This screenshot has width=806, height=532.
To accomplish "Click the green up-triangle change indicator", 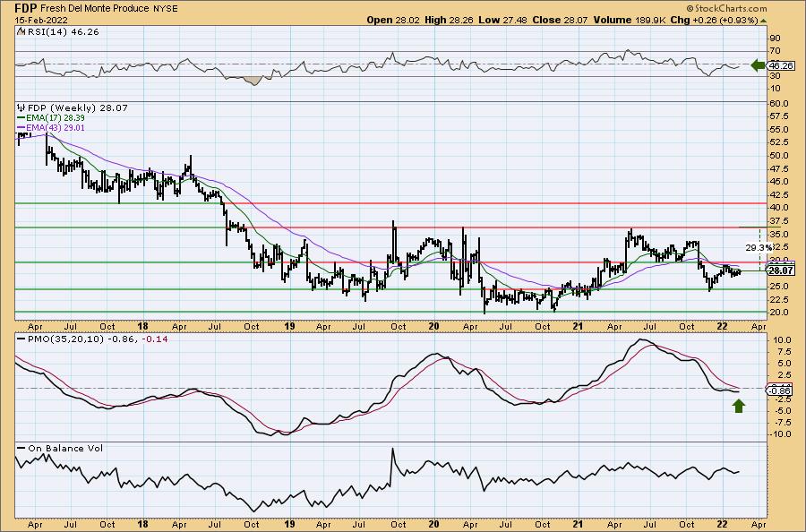I will click(763, 21).
